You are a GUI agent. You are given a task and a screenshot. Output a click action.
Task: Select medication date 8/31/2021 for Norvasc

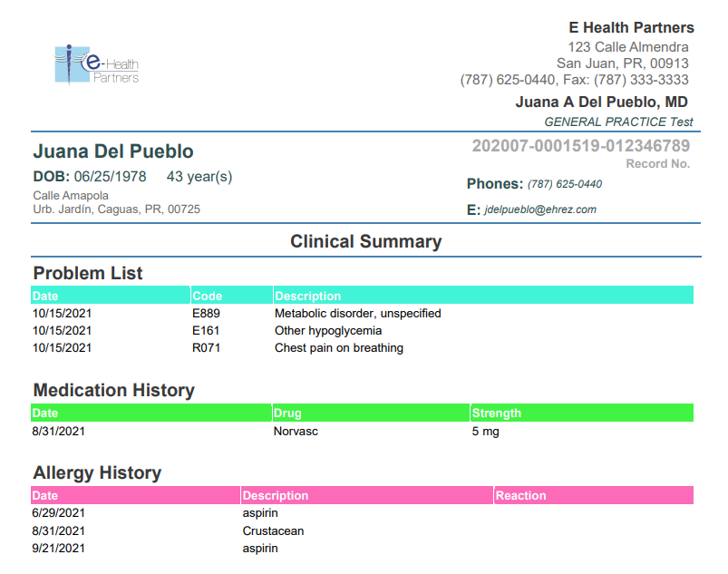coord(59,432)
